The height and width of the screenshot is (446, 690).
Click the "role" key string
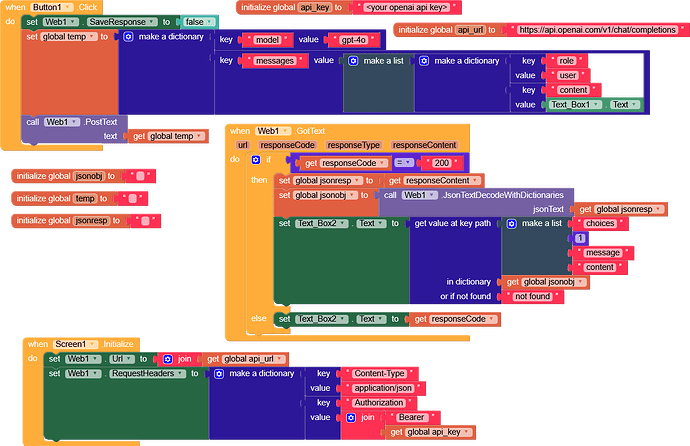pyautogui.click(x=566, y=61)
